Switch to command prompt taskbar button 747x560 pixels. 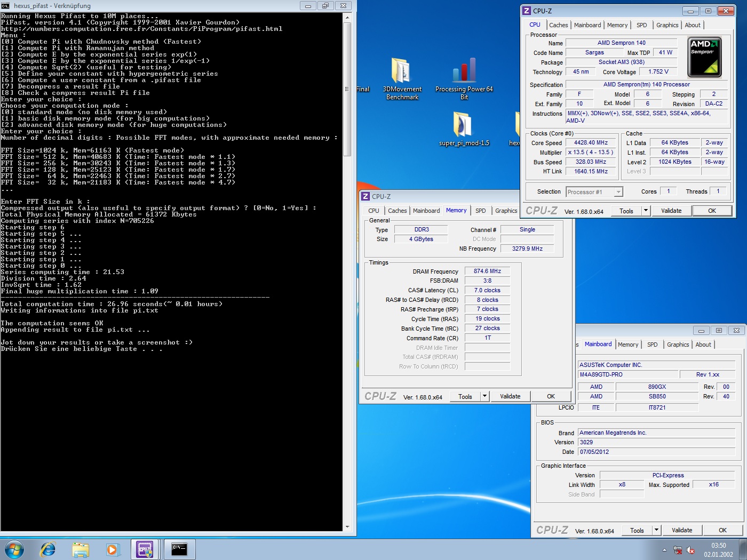pyautogui.click(x=179, y=549)
